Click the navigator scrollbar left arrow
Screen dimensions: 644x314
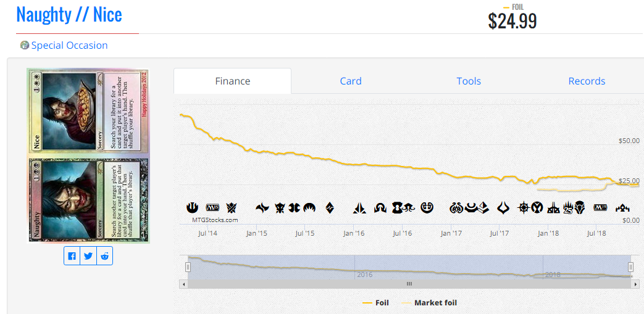tap(183, 284)
